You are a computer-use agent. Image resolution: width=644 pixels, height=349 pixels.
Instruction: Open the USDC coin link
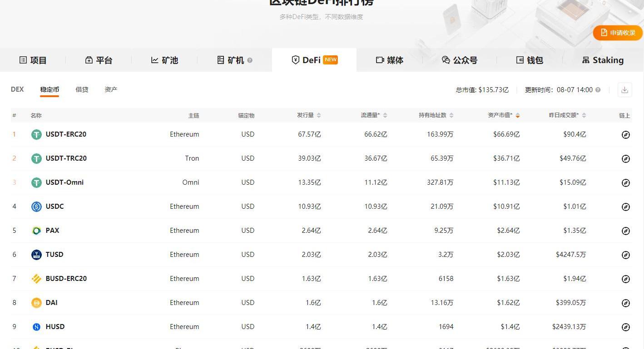(x=54, y=206)
